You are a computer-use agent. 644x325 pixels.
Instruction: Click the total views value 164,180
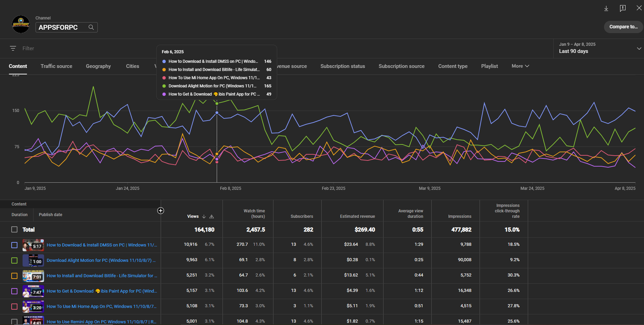(204, 230)
